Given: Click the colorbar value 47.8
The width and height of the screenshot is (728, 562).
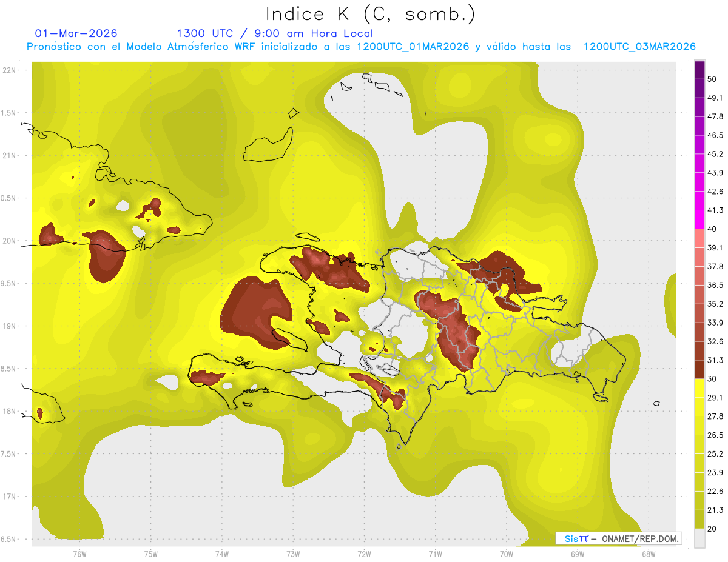Looking at the screenshot, I should click(x=715, y=116).
